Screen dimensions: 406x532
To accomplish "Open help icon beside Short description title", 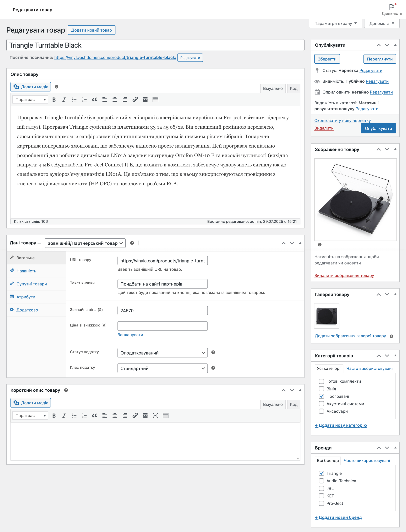I will click(66, 390).
